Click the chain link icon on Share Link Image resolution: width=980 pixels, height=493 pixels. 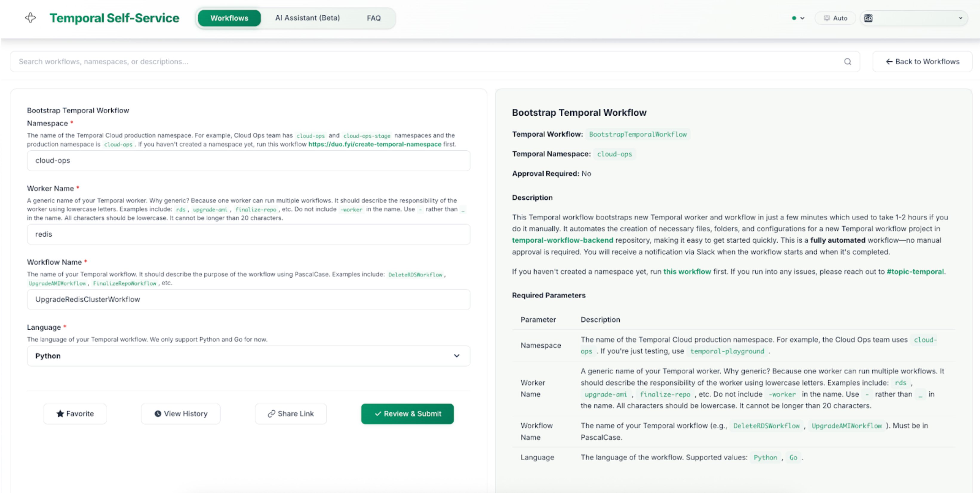(271, 414)
